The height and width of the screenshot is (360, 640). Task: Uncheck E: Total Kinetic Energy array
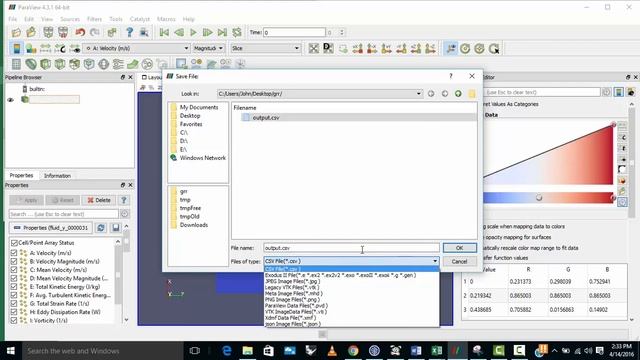(14, 287)
